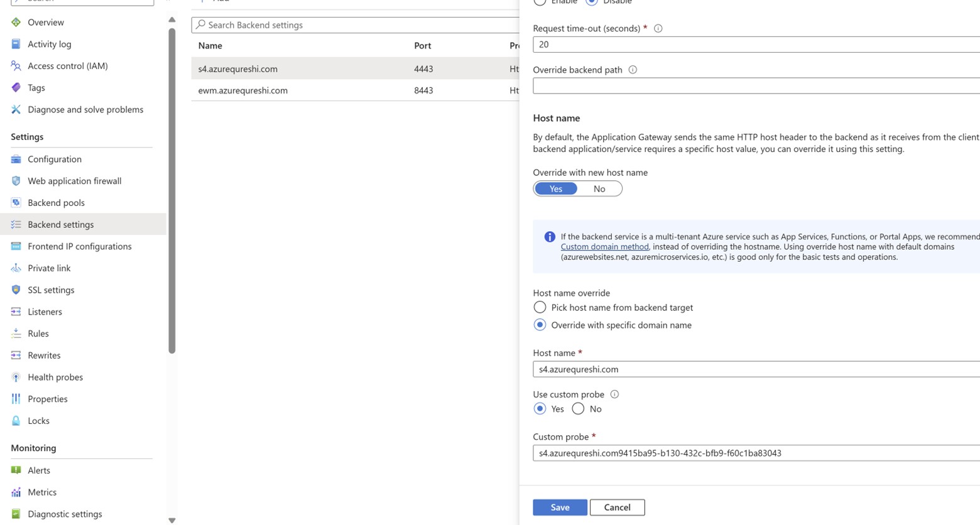The width and height of the screenshot is (980, 525).
Task: Click the SSL settings icon
Action: [x=16, y=290]
